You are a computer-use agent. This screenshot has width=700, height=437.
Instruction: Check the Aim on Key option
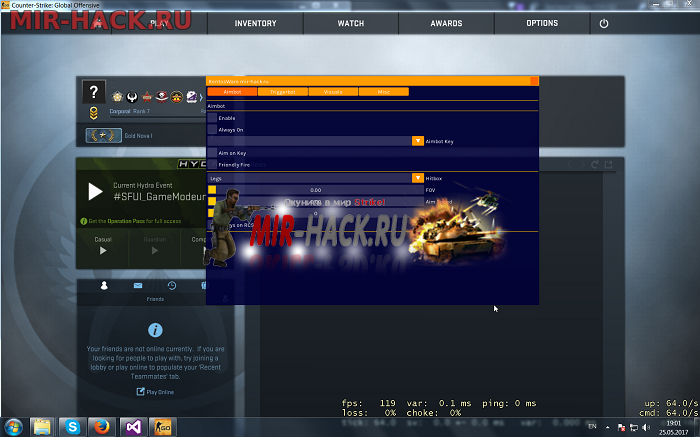click(212, 153)
